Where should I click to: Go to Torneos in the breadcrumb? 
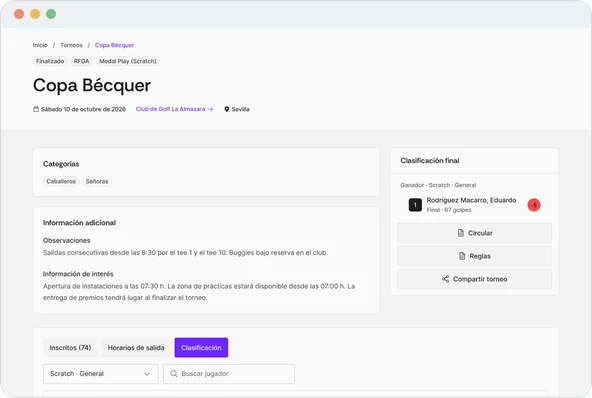coord(71,45)
